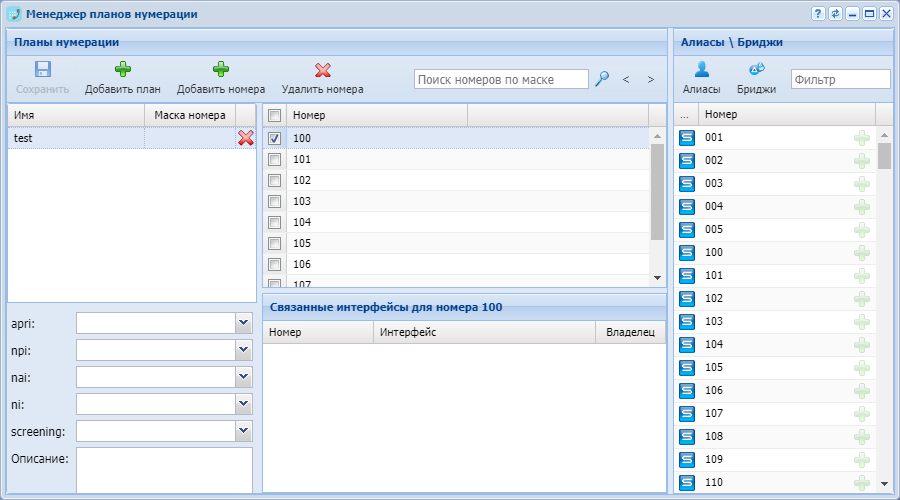900x500 pixels.
Task: Check number 103 checkbox
Action: 274,201
